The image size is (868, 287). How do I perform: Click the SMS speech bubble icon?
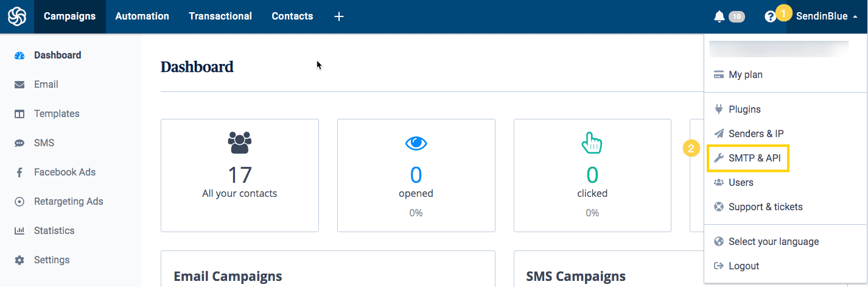(19, 143)
